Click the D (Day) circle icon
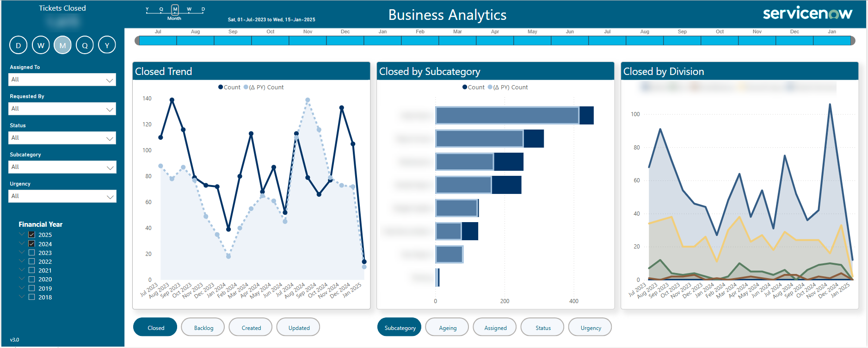Screen dimensions: 868x348 [18, 45]
